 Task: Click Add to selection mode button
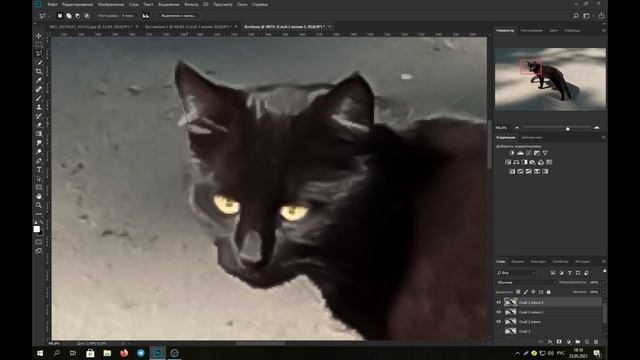(69, 16)
